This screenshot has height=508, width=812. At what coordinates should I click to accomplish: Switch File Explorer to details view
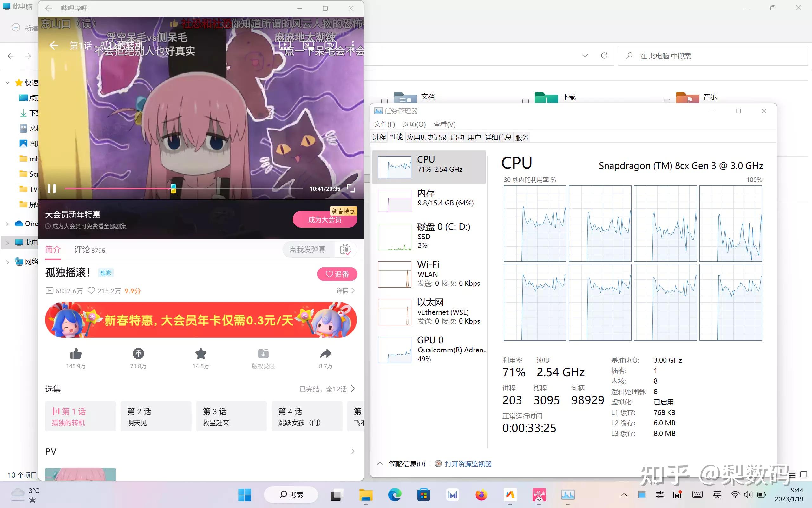pyautogui.click(x=791, y=475)
